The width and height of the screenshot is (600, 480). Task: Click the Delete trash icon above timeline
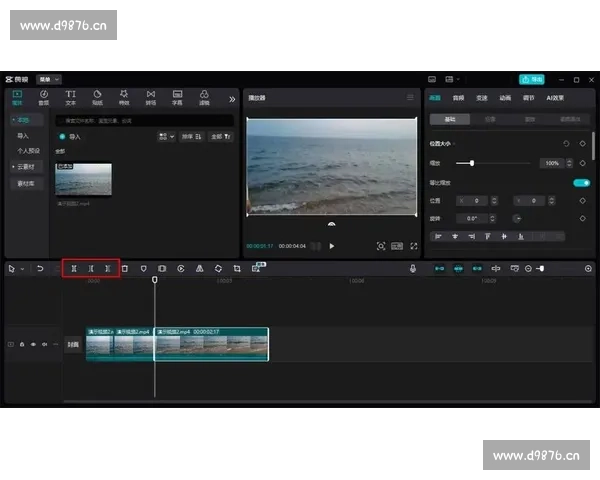click(x=125, y=268)
